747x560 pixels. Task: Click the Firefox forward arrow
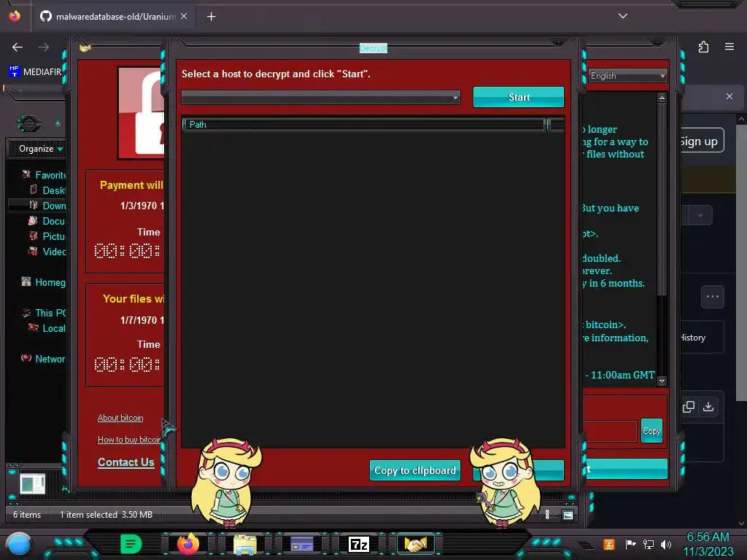tap(44, 47)
